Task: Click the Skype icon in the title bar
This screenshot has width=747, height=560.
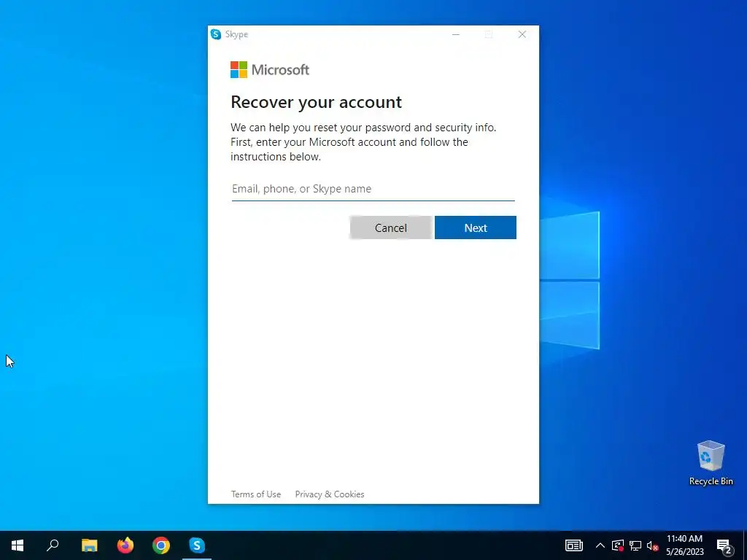Action: 216,34
